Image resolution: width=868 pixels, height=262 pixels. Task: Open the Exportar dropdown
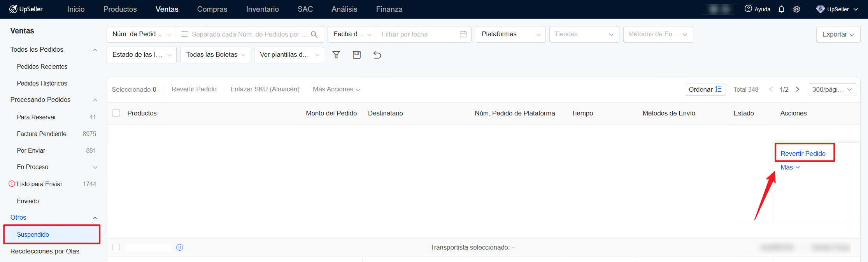(x=838, y=34)
